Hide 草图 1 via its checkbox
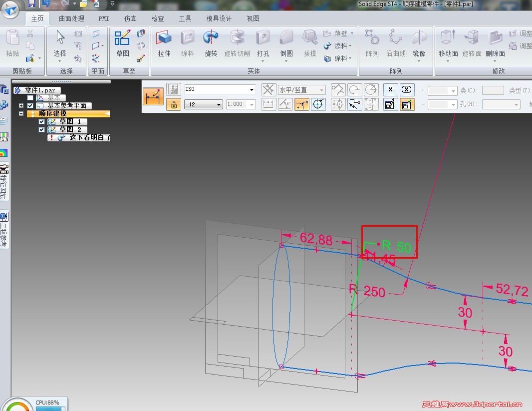This screenshot has width=532, height=411. point(42,121)
